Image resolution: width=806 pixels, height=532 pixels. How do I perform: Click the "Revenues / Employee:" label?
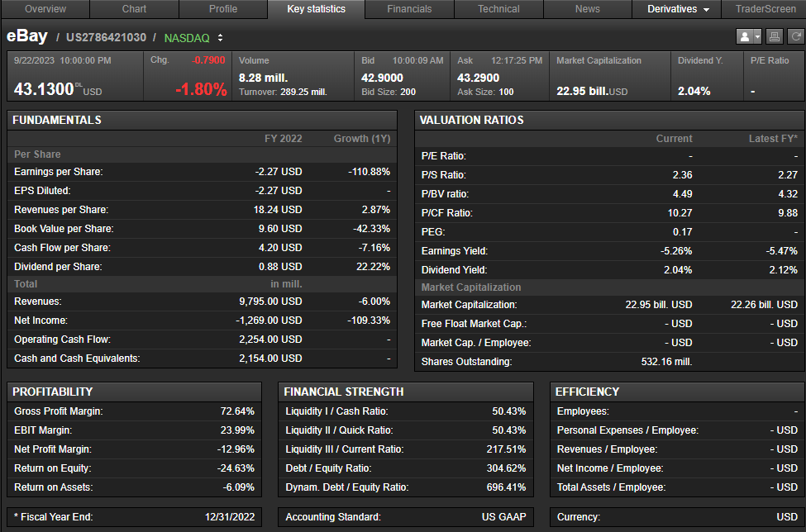coord(607,449)
